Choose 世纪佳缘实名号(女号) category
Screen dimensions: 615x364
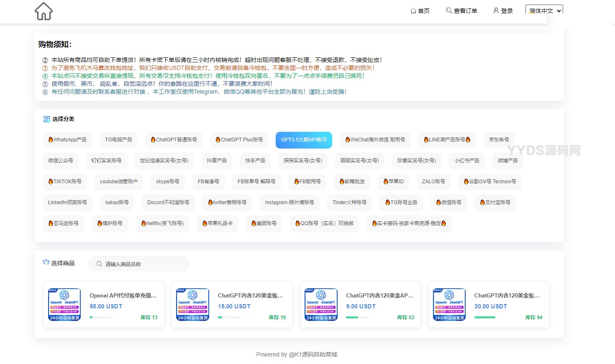(x=164, y=161)
